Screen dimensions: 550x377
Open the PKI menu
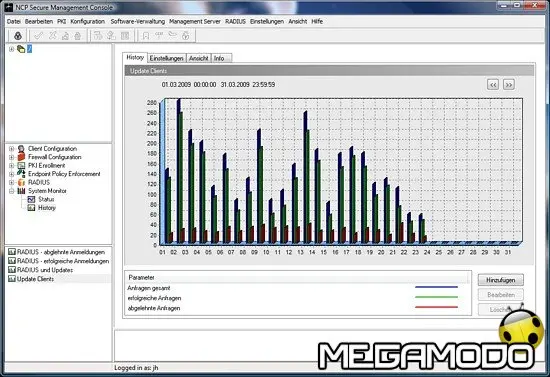61,21
